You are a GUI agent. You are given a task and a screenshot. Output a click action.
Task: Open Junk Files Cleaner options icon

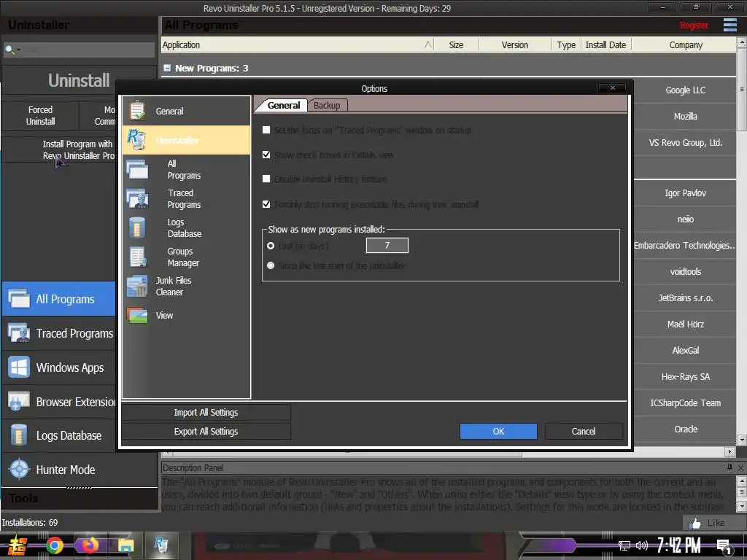tap(137, 286)
